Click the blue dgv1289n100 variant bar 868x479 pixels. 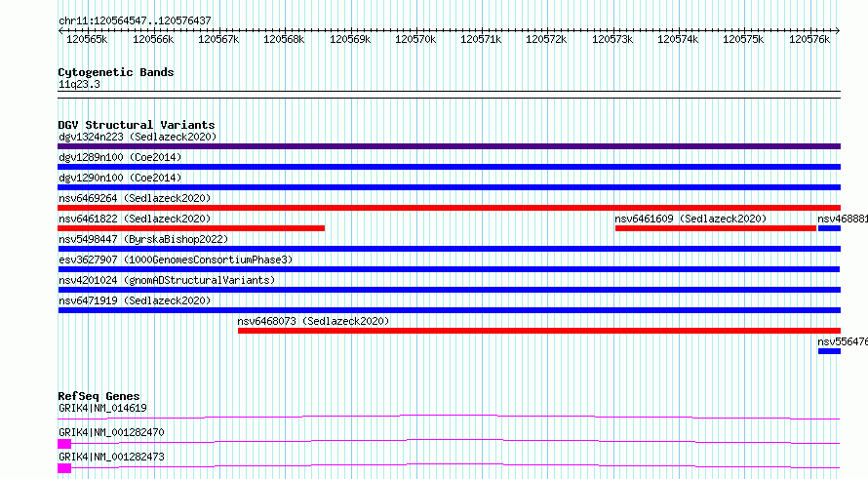tap(449, 167)
